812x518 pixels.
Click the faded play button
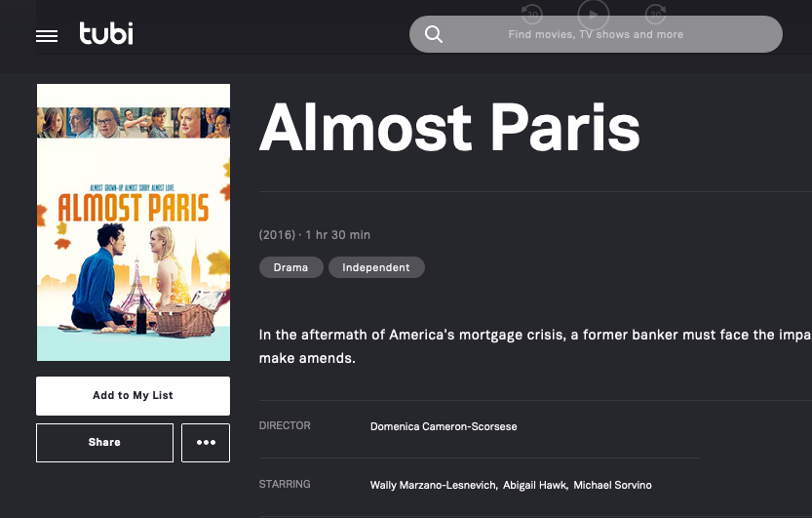(x=594, y=14)
